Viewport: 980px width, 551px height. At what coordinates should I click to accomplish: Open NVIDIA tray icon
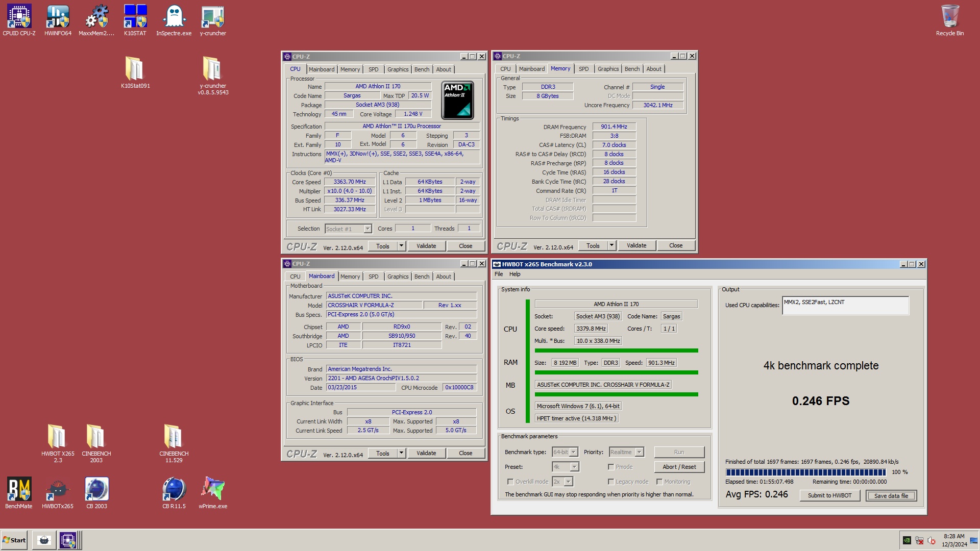coord(907,540)
